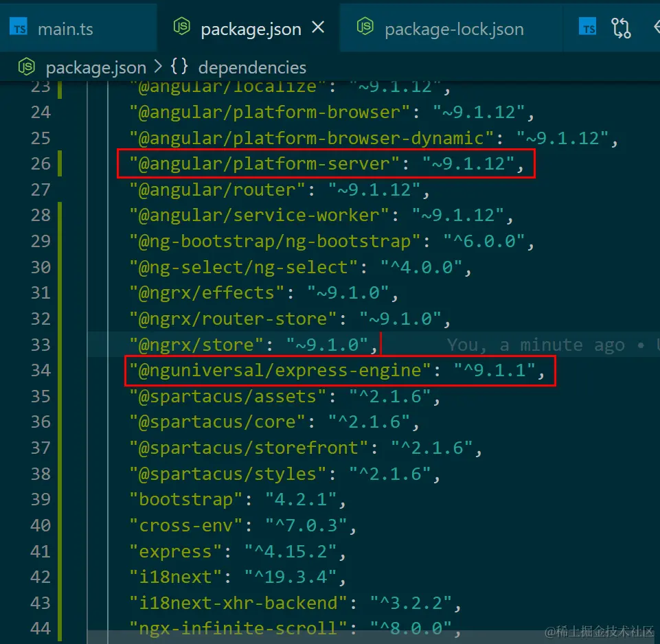The width and height of the screenshot is (660, 644).
Task: Click the "i18next-xhr-backend" key
Action: tap(238, 603)
